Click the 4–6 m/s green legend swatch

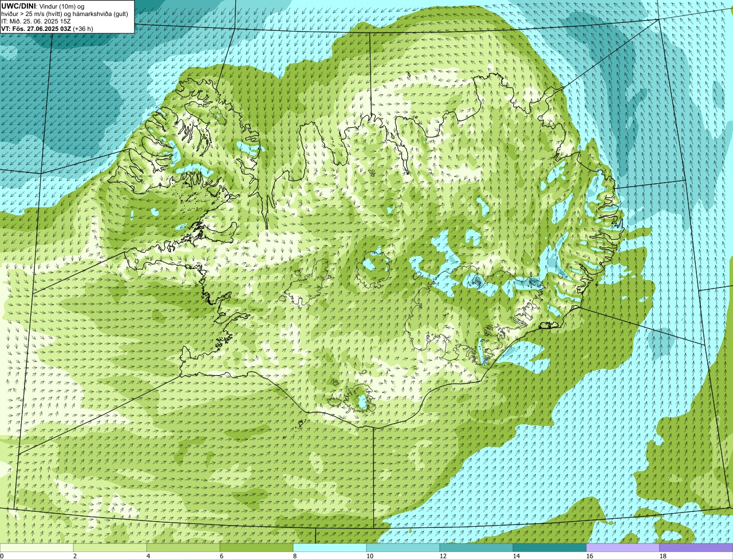pyautogui.click(x=183, y=548)
